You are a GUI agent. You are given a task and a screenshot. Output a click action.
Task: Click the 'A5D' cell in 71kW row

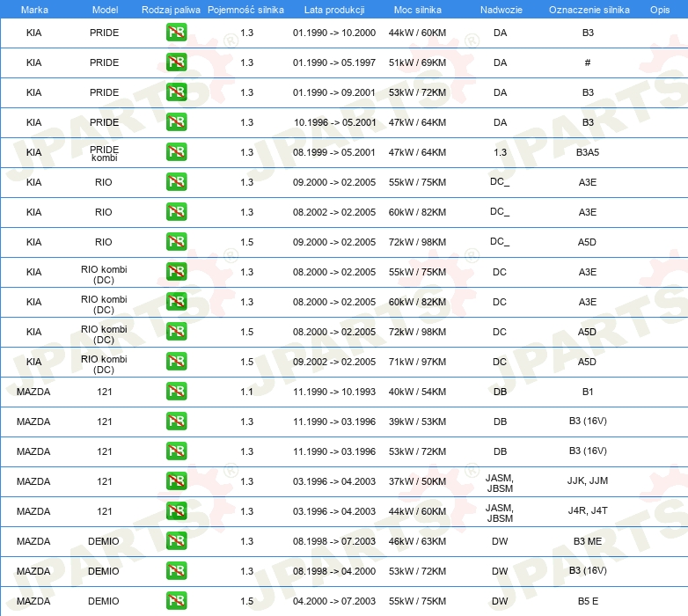587,362
